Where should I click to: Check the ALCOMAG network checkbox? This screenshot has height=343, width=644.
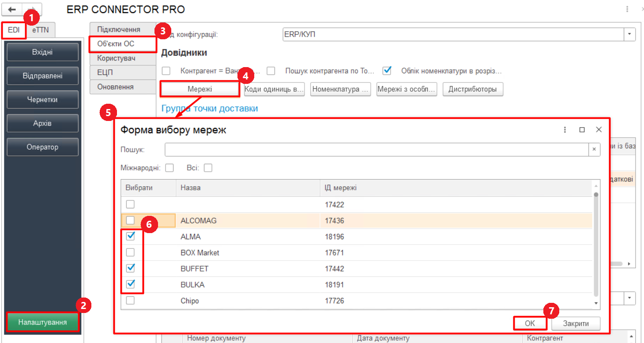tap(130, 220)
